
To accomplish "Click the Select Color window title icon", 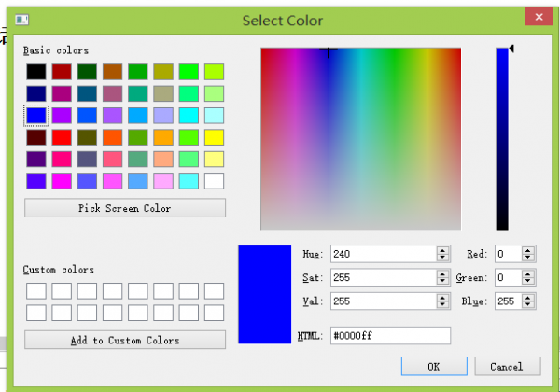I will [x=21, y=20].
